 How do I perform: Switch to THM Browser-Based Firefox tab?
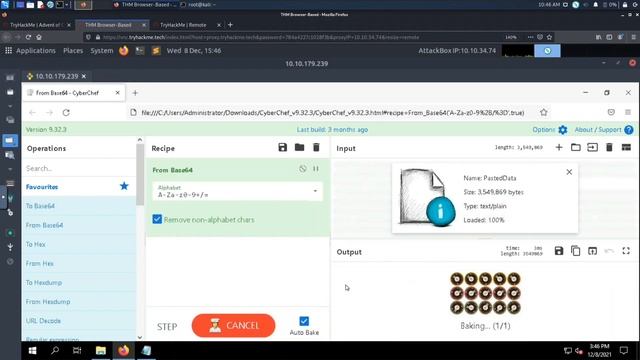pyautogui.click(x=111, y=25)
